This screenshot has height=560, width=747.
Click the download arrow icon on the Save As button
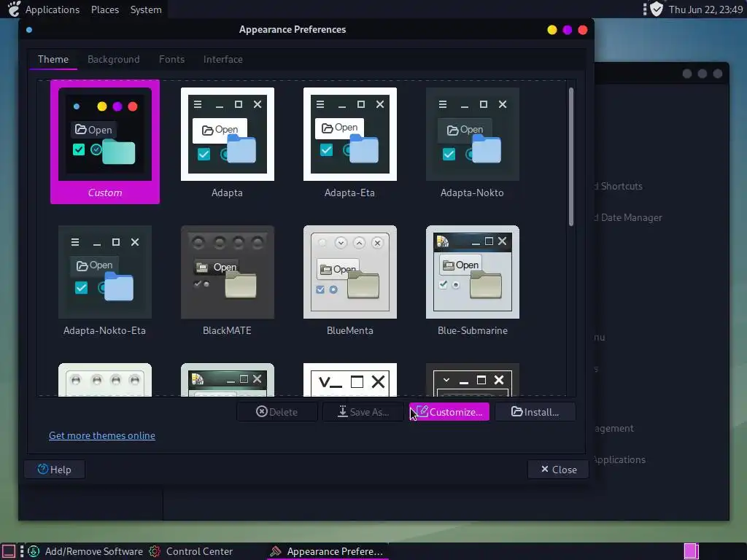coord(343,411)
